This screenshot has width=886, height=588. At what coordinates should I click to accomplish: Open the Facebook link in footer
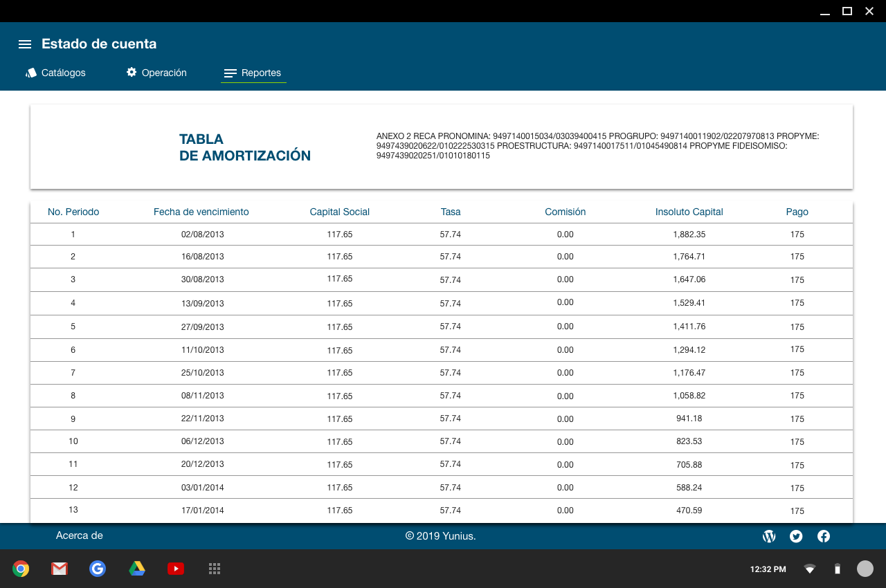click(x=824, y=536)
